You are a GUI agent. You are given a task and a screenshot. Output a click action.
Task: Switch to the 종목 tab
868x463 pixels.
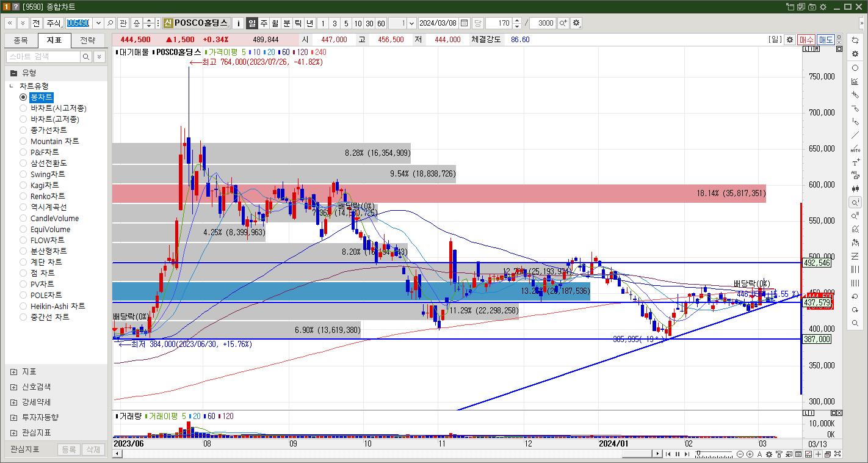point(21,40)
